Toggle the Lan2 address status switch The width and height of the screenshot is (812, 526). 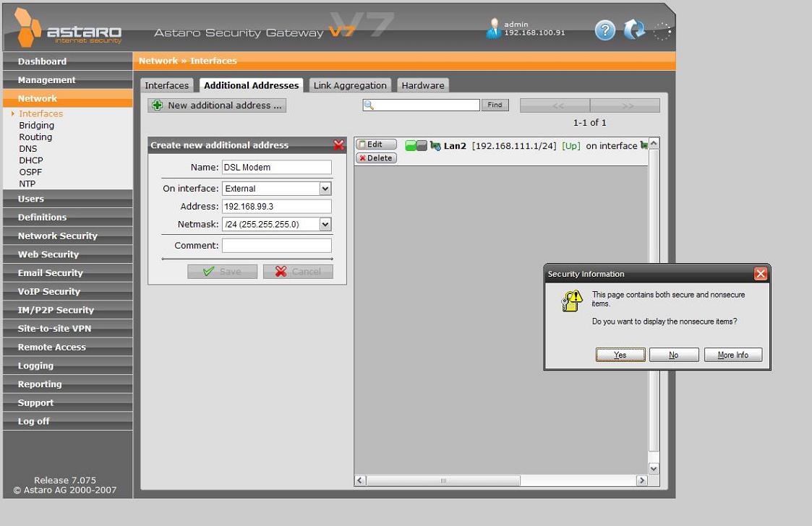point(416,146)
